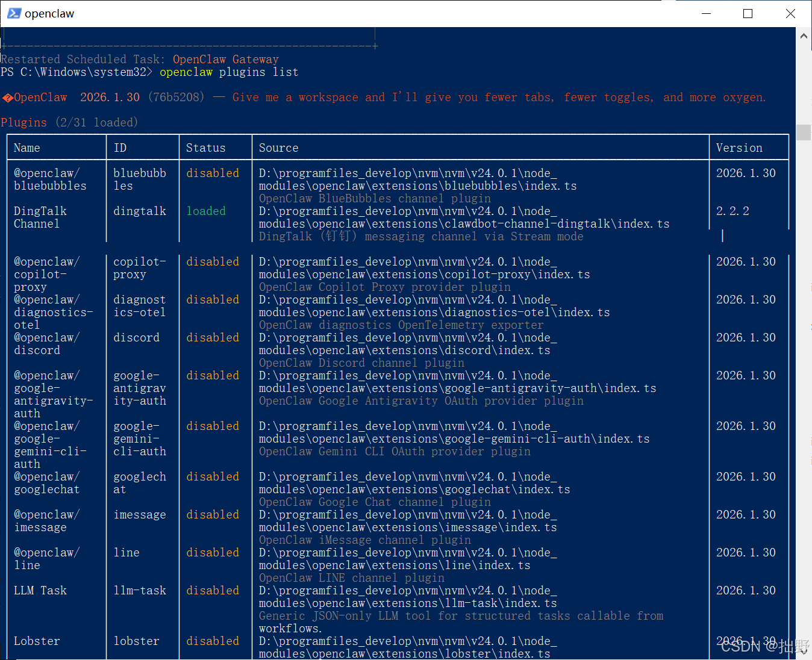Click 'google-gemini-cli-auth' ID cell
This screenshot has width=812, height=660.
(x=140, y=438)
